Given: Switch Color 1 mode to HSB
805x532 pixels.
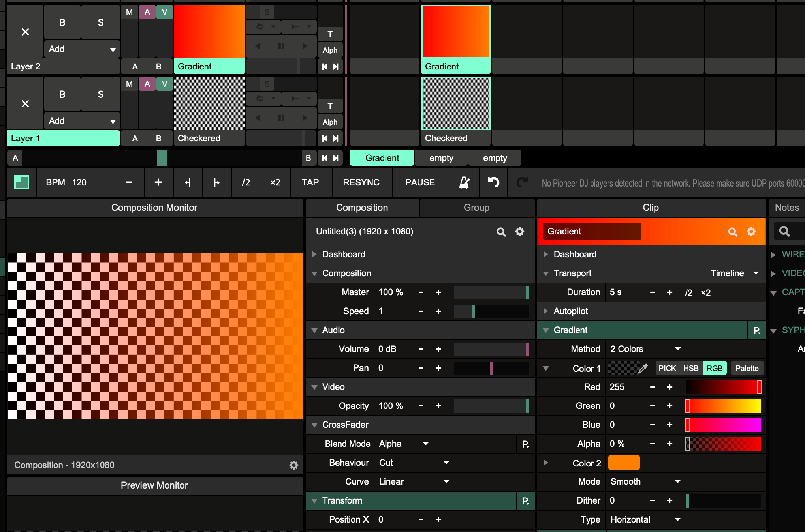Looking at the screenshot, I should [691, 368].
